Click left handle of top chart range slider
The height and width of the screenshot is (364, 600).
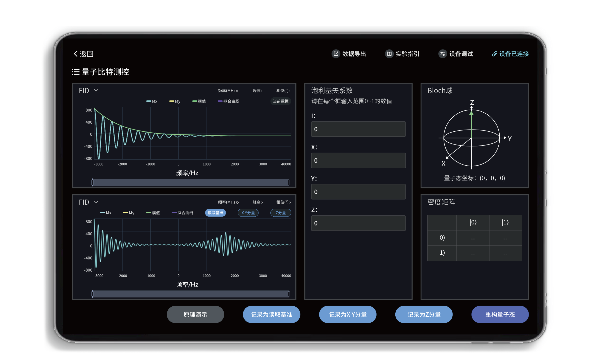tap(93, 182)
